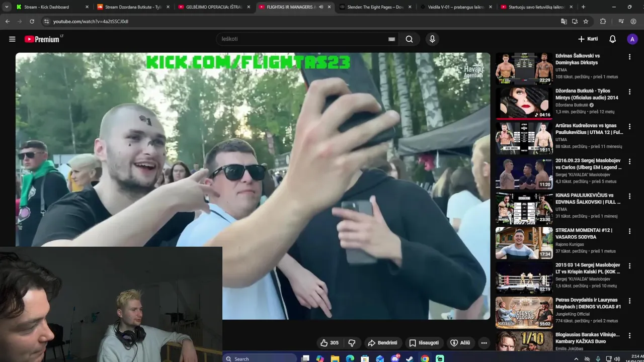The image size is (644, 362).
Task: Open options menu for Tylios Mintys video
Action: [629, 92]
